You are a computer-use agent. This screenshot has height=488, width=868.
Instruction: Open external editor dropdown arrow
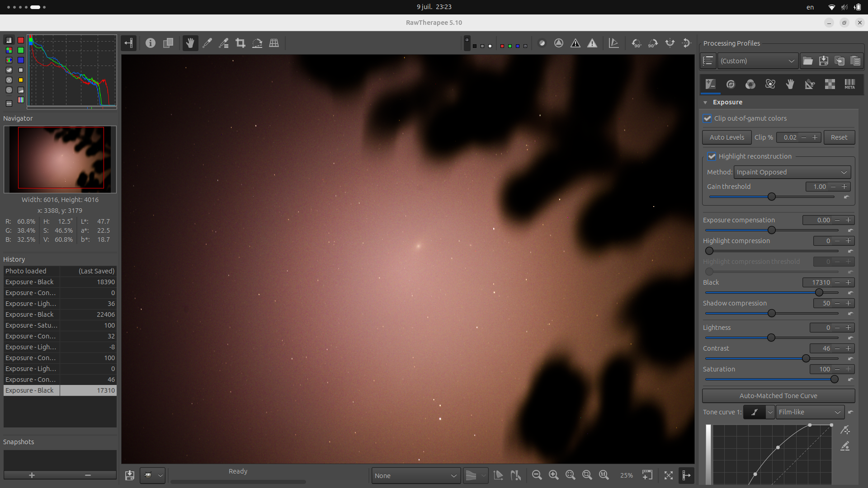(160, 475)
